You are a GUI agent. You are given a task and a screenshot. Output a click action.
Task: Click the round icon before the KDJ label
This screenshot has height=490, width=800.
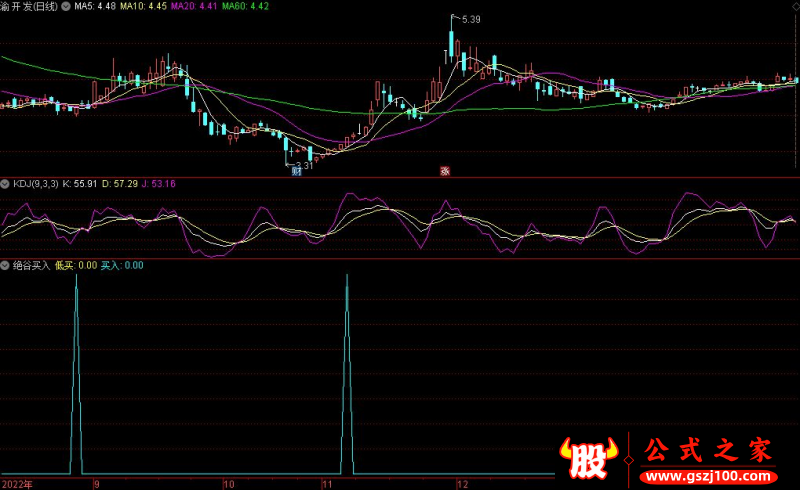(6, 184)
